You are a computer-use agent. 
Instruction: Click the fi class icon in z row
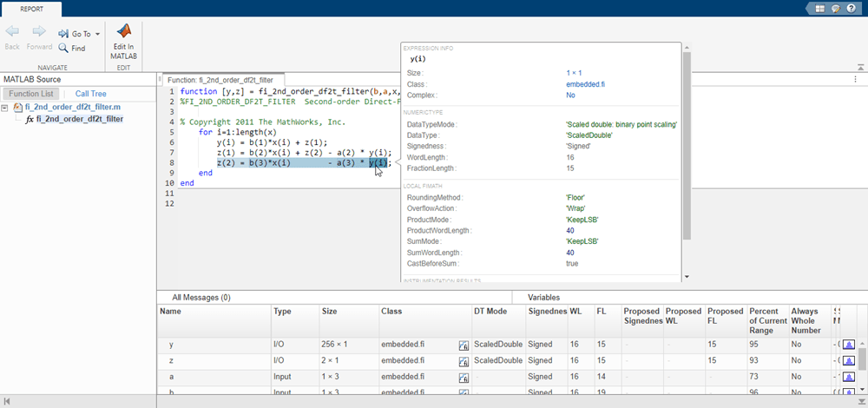pyautogui.click(x=464, y=360)
